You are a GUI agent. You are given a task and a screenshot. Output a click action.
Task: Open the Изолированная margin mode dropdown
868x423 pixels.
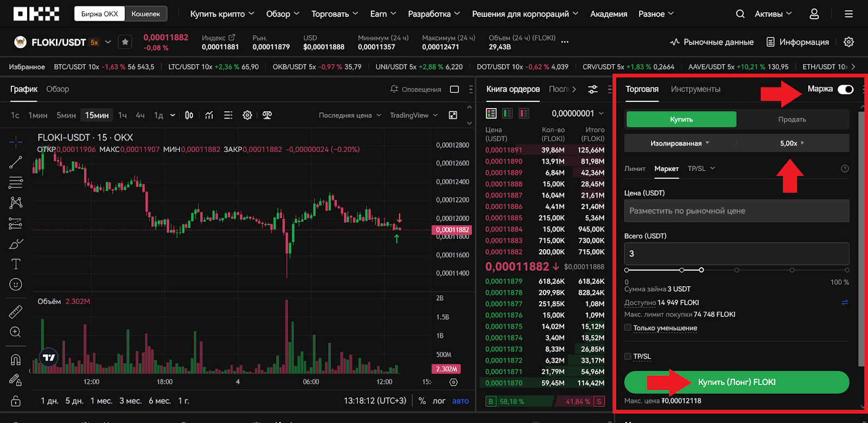point(680,143)
